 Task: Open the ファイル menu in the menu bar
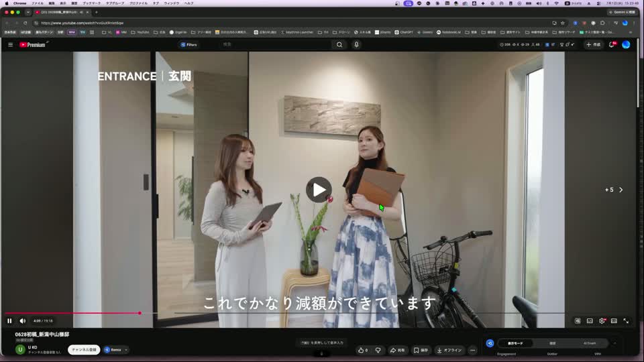[38, 3]
